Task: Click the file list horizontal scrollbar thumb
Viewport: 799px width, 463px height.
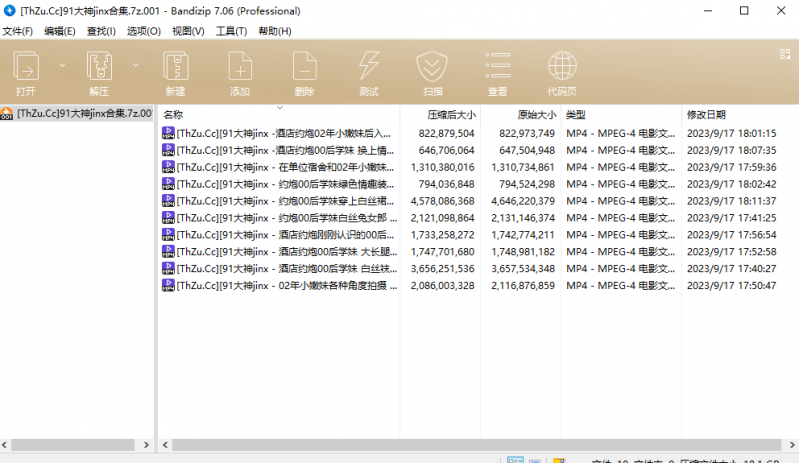Action: (x=476, y=445)
